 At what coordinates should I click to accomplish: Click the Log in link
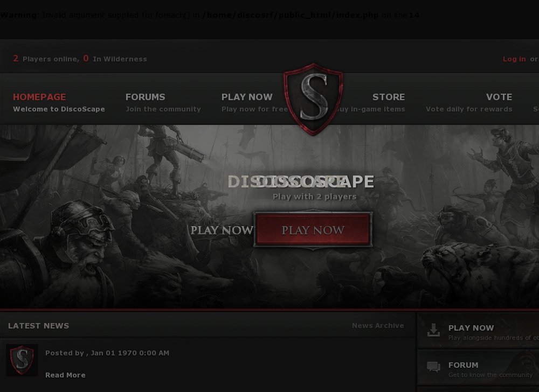pos(514,59)
